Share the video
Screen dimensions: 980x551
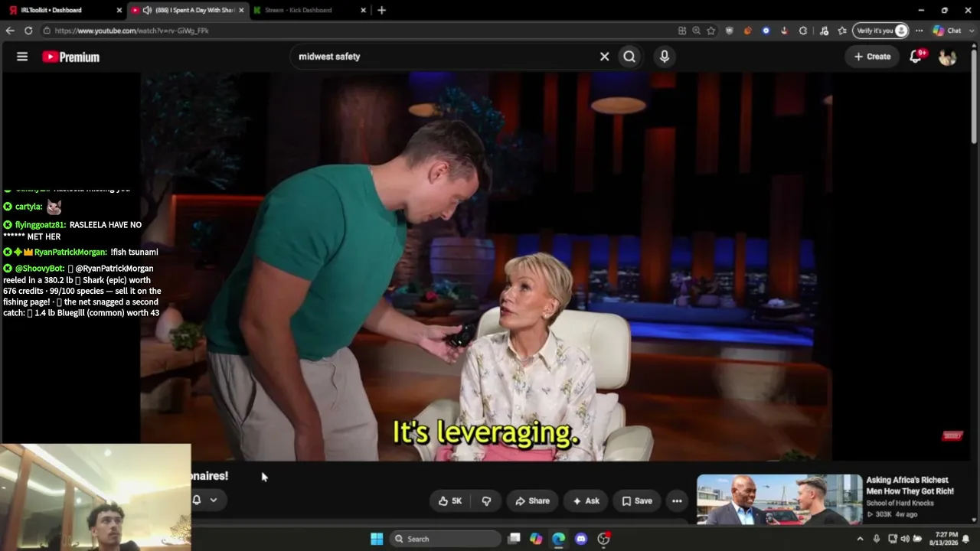pyautogui.click(x=532, y=501)
